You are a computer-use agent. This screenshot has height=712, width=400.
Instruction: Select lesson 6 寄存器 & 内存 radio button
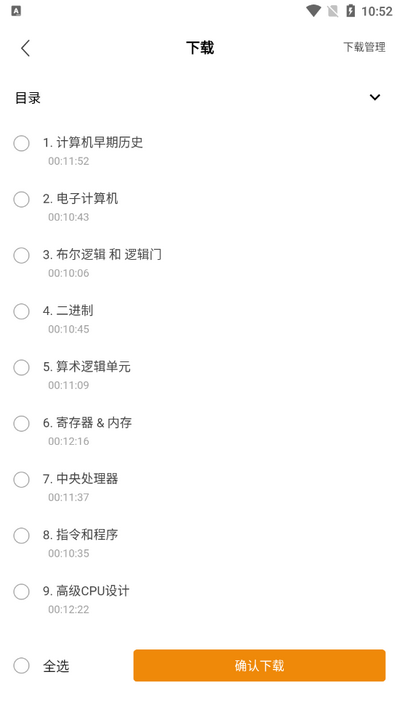tap(21, 423)
